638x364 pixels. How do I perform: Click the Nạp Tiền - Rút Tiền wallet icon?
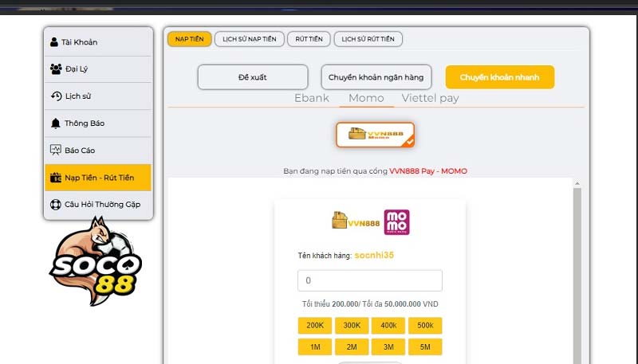click(56, 178)
